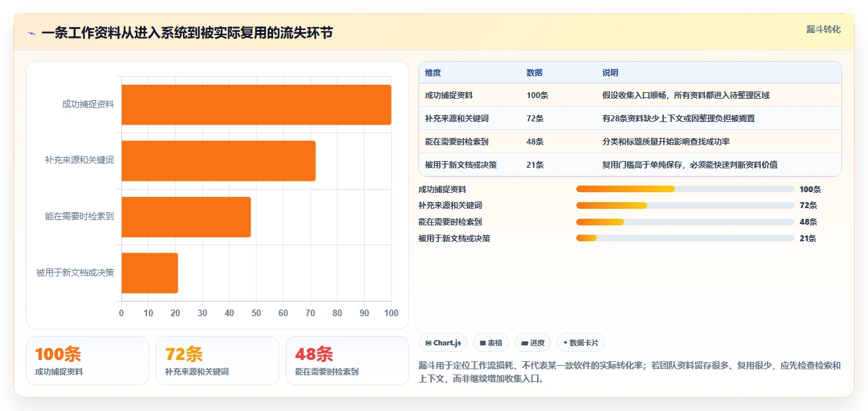
Task: Click the 数据卡片 tag
Action: (581, 343)
